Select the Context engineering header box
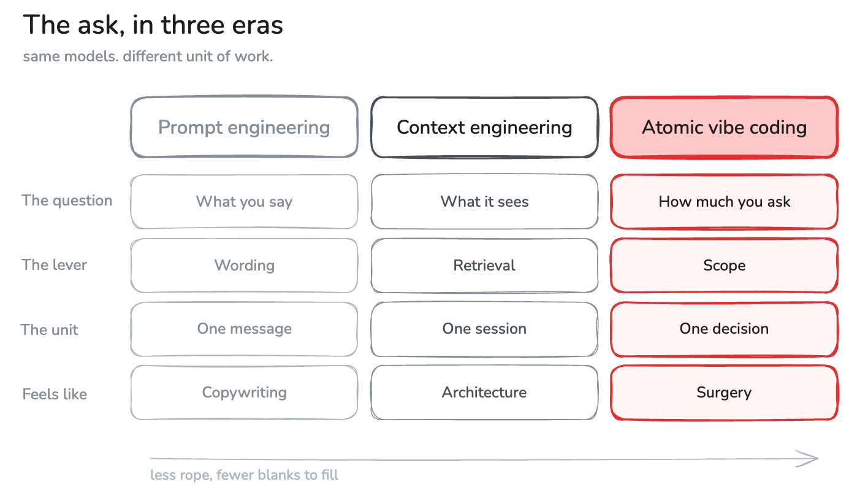The width and height of the screenshot is (868, 503). (x=484, y=127)
